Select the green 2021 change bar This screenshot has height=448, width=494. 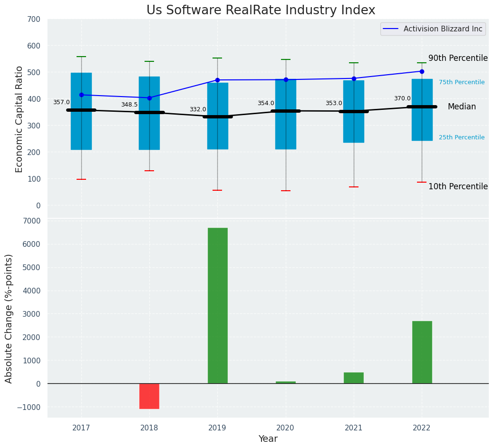click(x=354, y=378)
